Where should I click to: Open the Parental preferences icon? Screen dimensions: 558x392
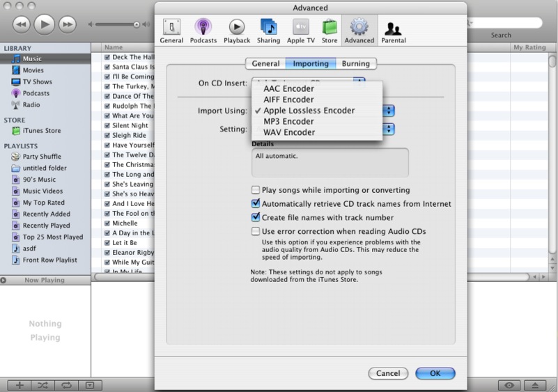(x=393, y=29)
